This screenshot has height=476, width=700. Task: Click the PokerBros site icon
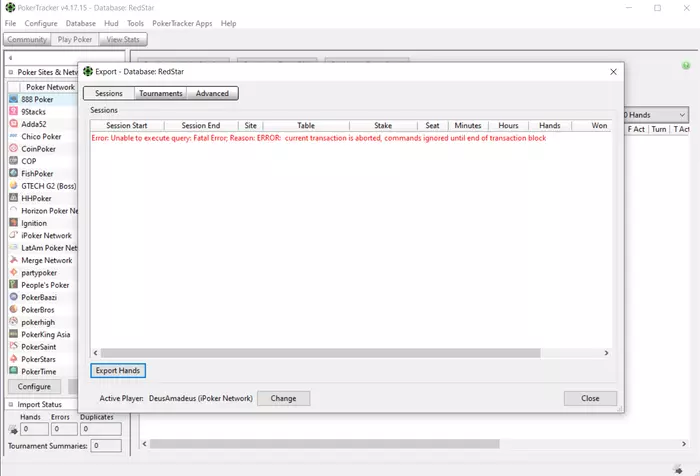click(x=14, y=309)
